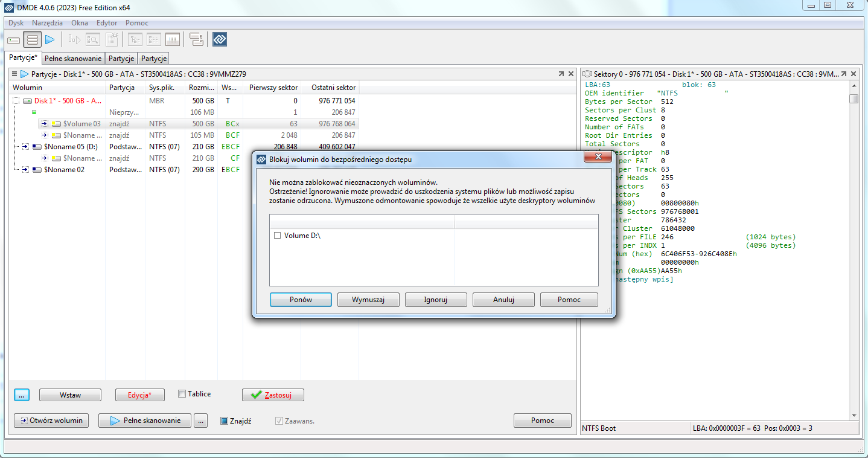Screen dimensions: 868x458
Task: Click the blue play scan toolbar icon
Action: click(x=50, y=40)
